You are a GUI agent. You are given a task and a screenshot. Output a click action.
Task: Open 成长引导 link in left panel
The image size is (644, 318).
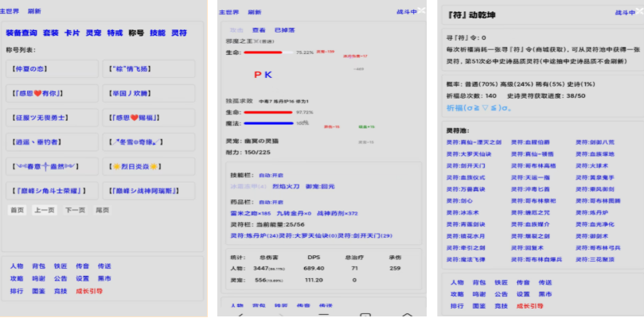[x=88, y=291]
